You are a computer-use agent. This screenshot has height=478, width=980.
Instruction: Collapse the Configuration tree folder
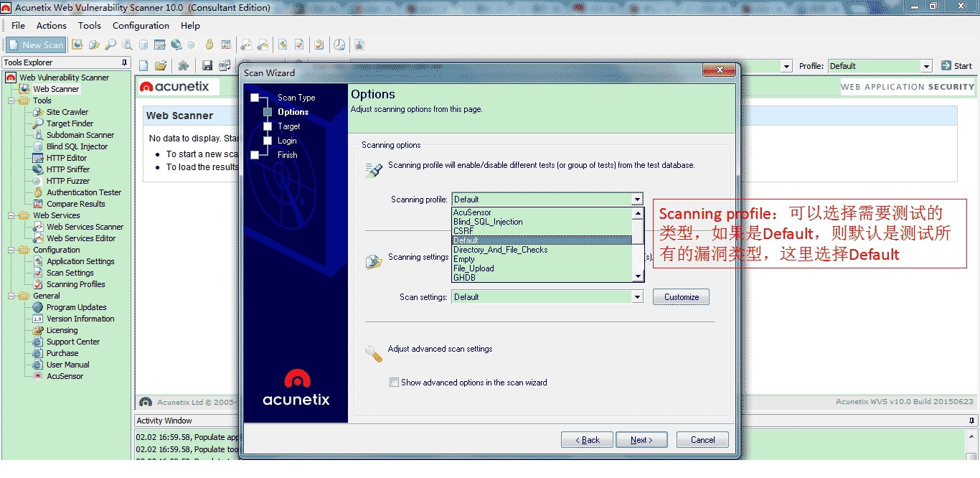pos(11,250)
